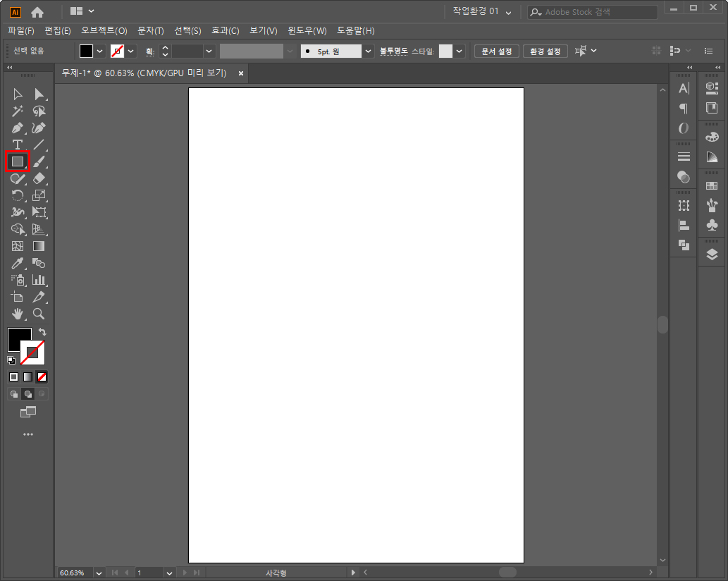The image size is (728, 581).
Task: Pick the Gradient tool
Action: [39, 246]
